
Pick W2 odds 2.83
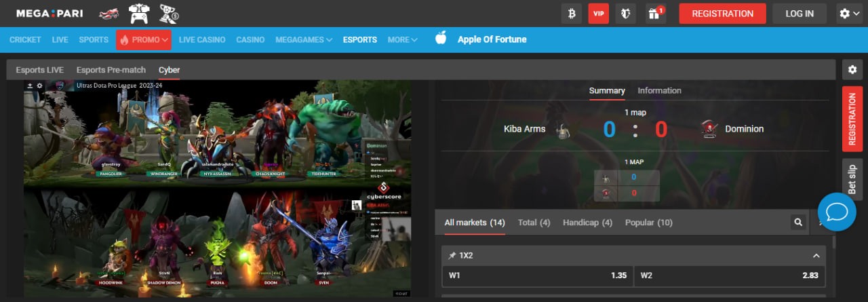point(730,276)
